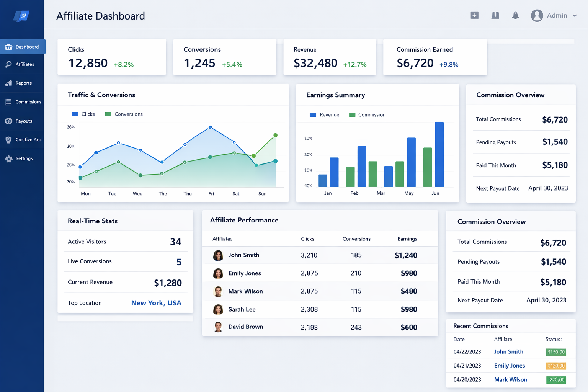Toggle the Clicks series in Traffic chart legend

tap(83, 114)
